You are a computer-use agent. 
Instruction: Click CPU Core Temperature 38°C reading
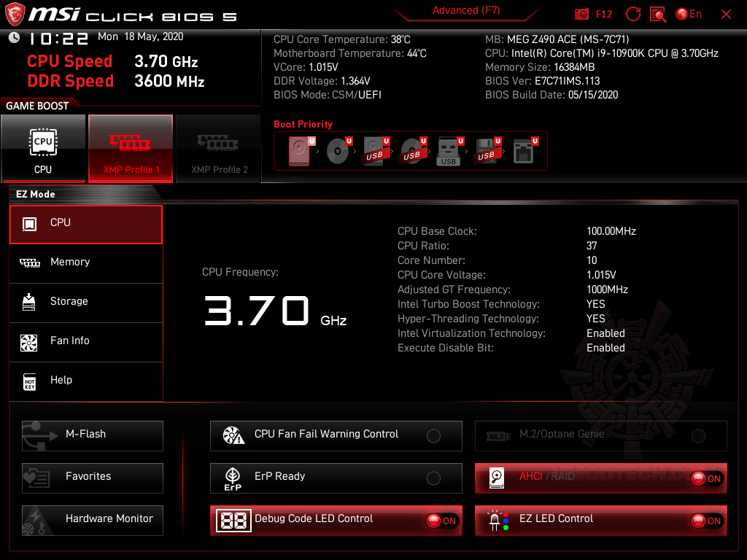(342, 39)
